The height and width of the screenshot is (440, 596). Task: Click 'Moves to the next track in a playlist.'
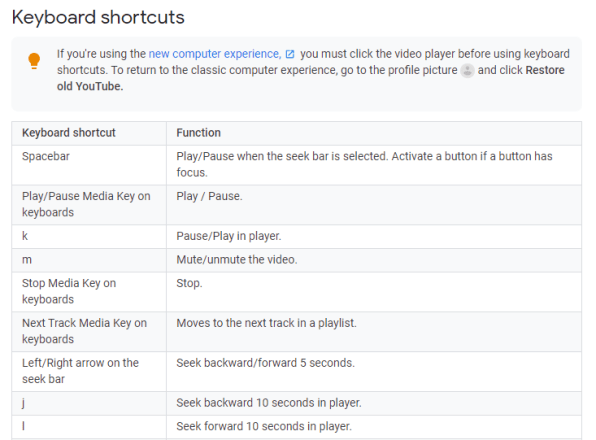point(266,323)
